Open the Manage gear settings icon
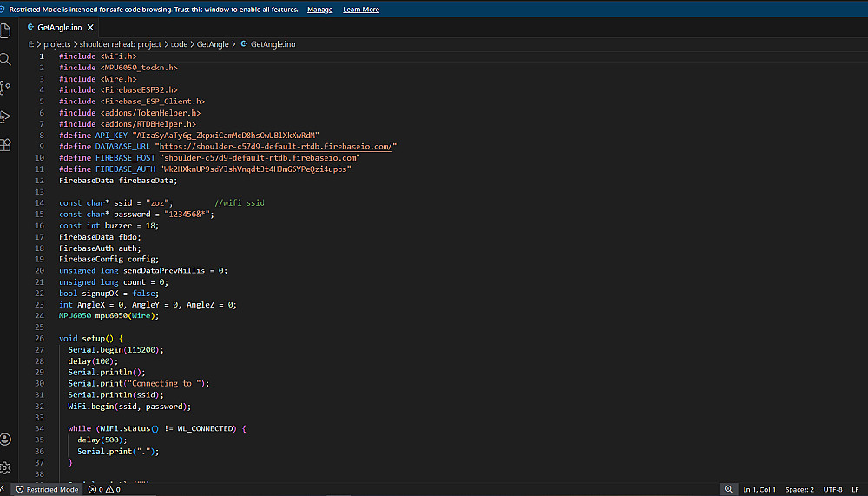868x496 pixels. point(5,467)
